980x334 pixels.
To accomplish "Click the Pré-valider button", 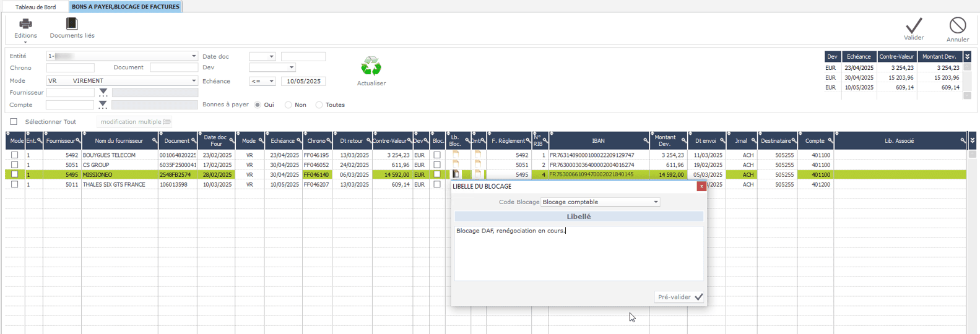I will pos(680,297).
